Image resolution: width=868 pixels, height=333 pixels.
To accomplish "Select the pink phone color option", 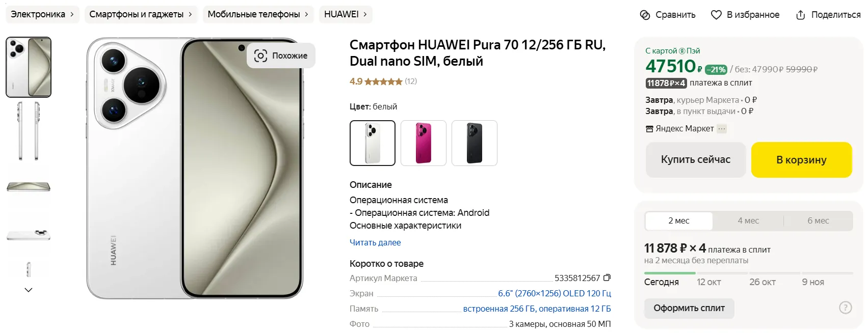I will pos(424,143).
